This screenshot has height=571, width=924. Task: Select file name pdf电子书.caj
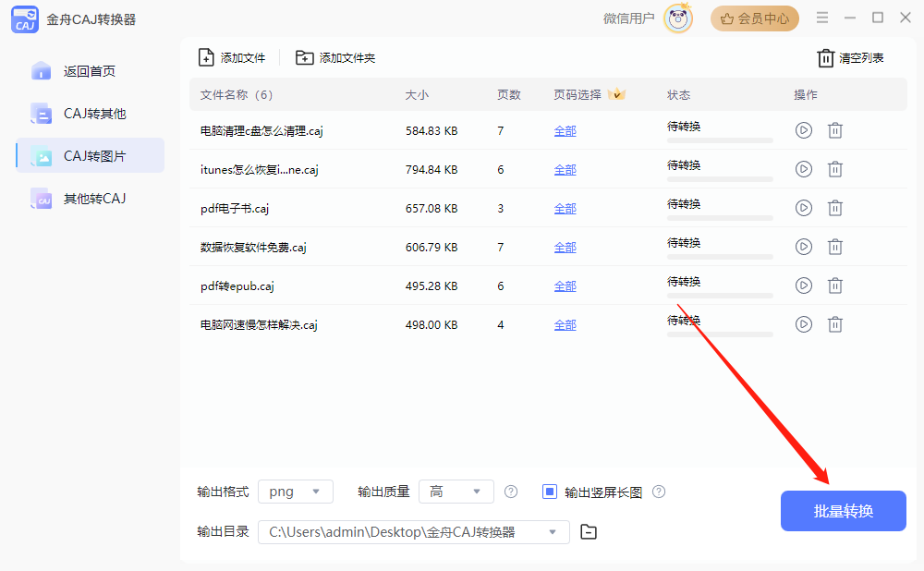(235, 209)
